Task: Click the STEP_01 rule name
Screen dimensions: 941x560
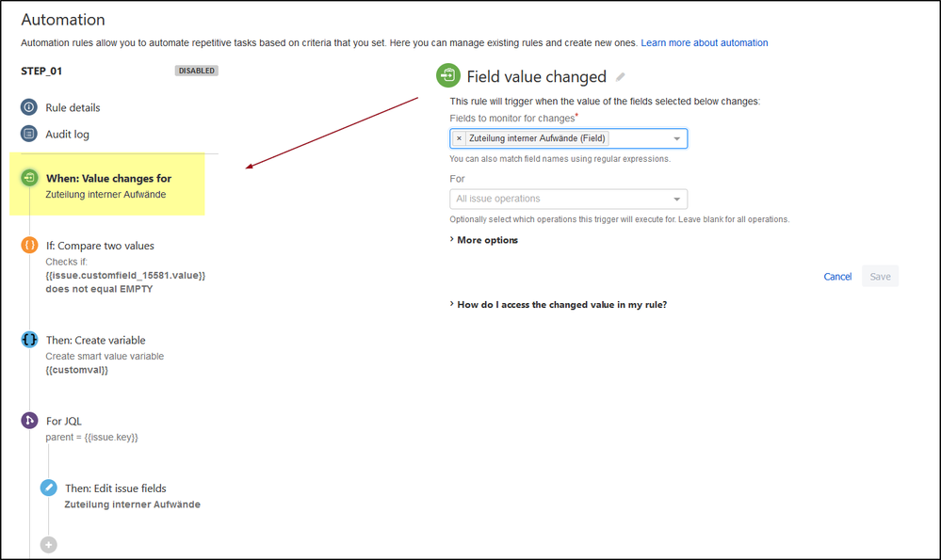Action: click(x=41, y=71)
